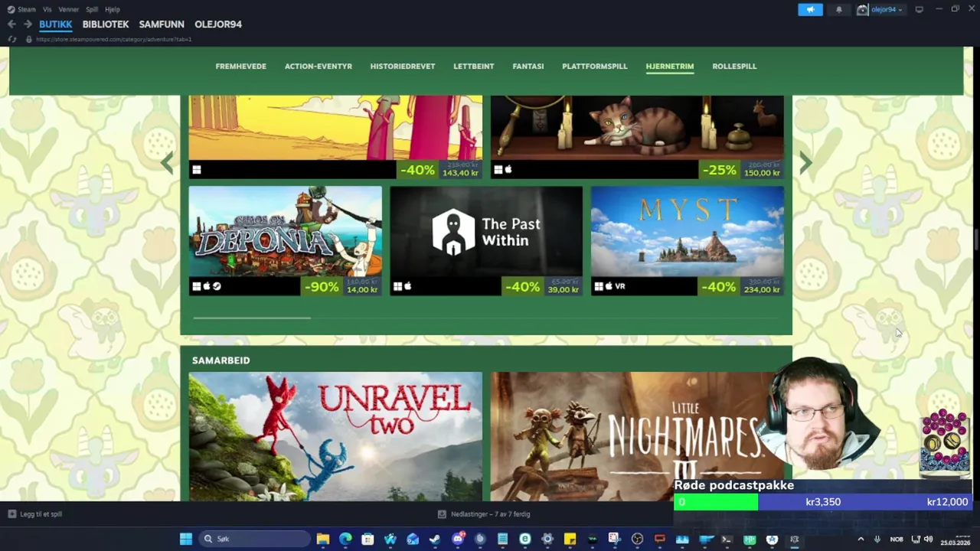This screenshot has height=551, width=980.
Task: Open the Unravel Two capsule
Action: tap(335, 436)
